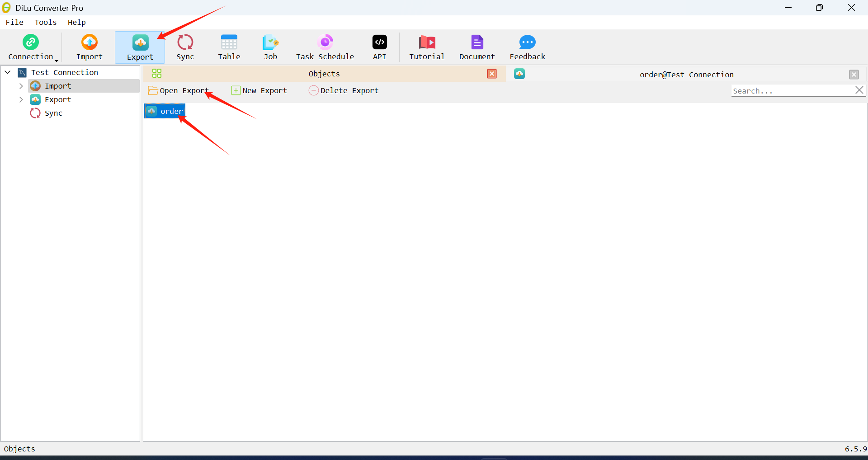The height and width of the screenshot is (460, 868).
Task: Restore down the application window
Action: coord(819,8)
